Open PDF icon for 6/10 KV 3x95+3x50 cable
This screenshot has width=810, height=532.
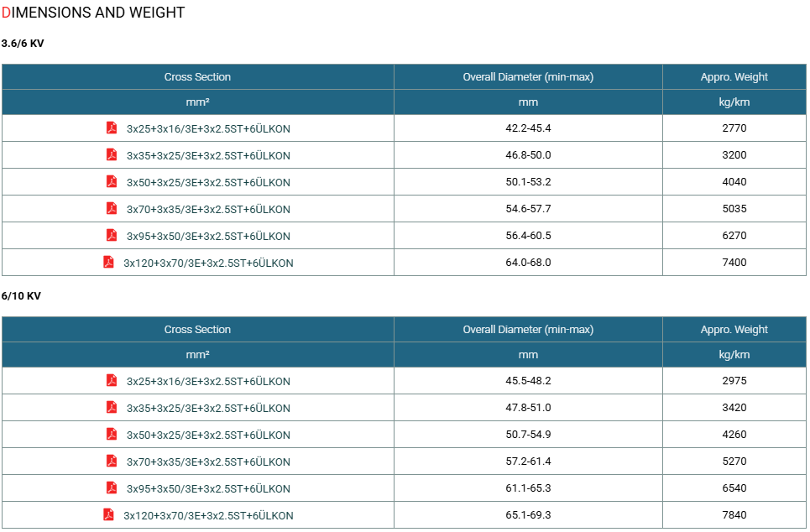pos(112,488)
